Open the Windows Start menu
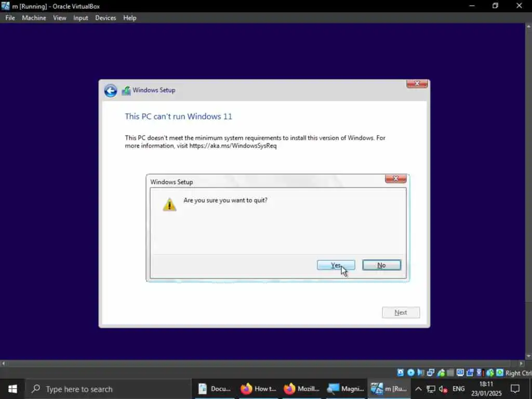The height and width of the screenshot is (399, 532). [x=12, y=389]
